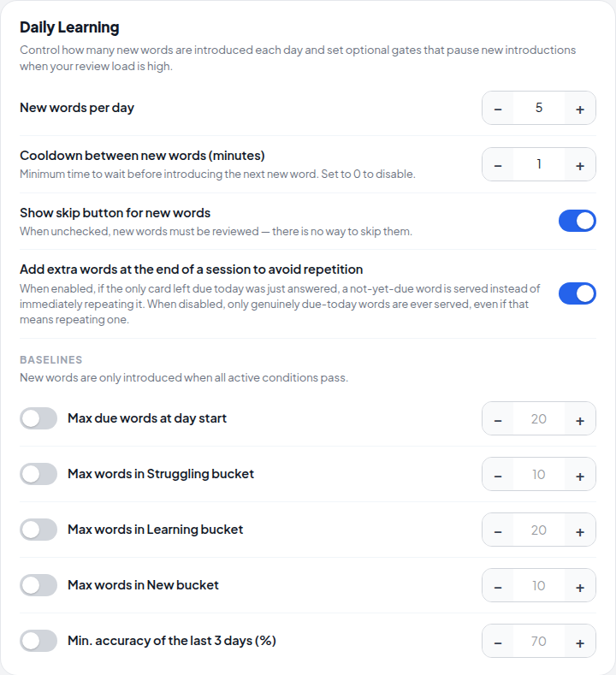
Task: Increase New words per day with plus
Action: (580, 108)
